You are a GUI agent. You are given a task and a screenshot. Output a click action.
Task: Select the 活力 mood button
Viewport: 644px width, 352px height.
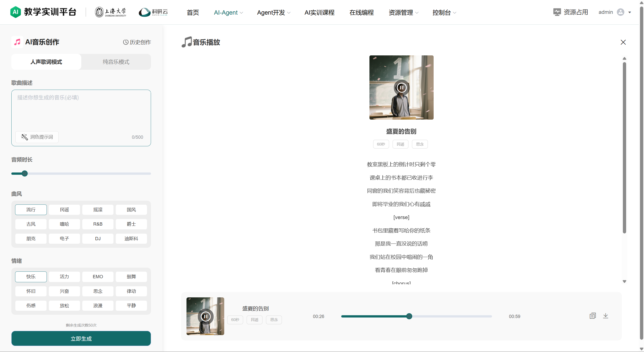click(64, 277)
